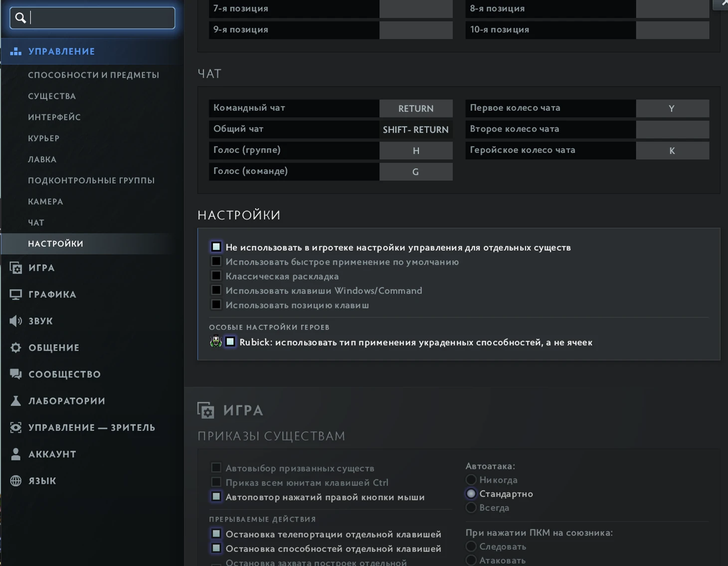728x566 pixels.
Task: Select Никогда autoattack radio option
Action: [471, 480]
